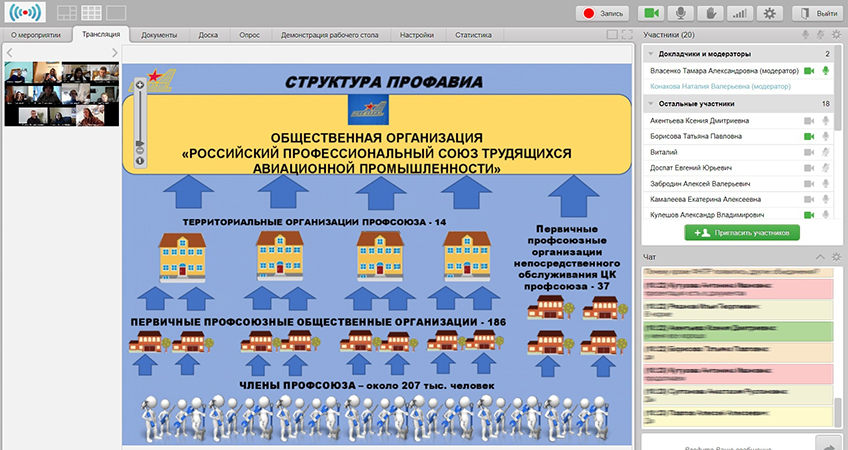This screenshot has height=450, width=848.
Task: Open the Статистика tab
Action: click(x=473, y=35)
